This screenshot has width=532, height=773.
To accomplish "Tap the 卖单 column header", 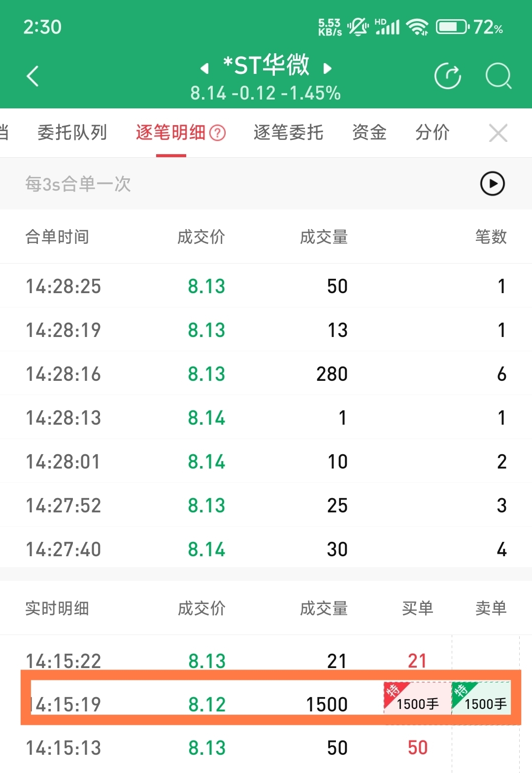I will tap(491, 608).
